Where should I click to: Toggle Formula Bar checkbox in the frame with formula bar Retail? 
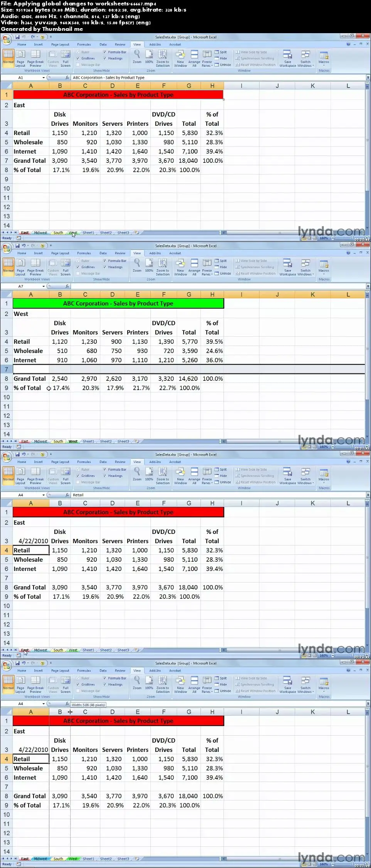tap(105, 469)
